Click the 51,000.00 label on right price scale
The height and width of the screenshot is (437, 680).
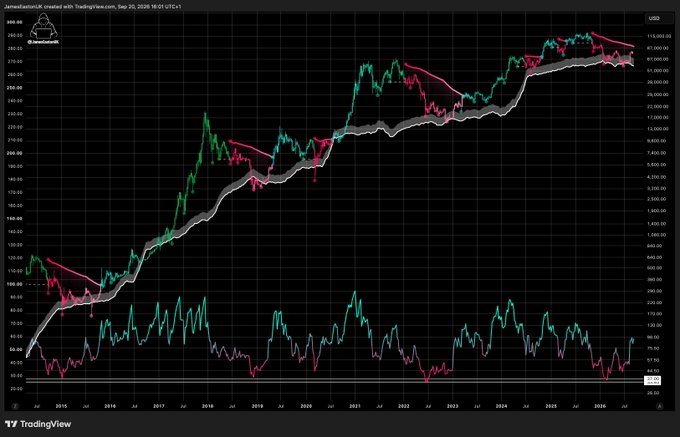coord(656,70)
